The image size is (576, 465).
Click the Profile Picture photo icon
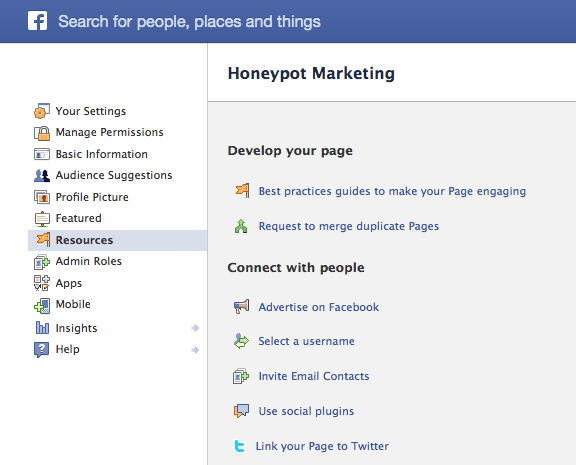tap(42, 197)
